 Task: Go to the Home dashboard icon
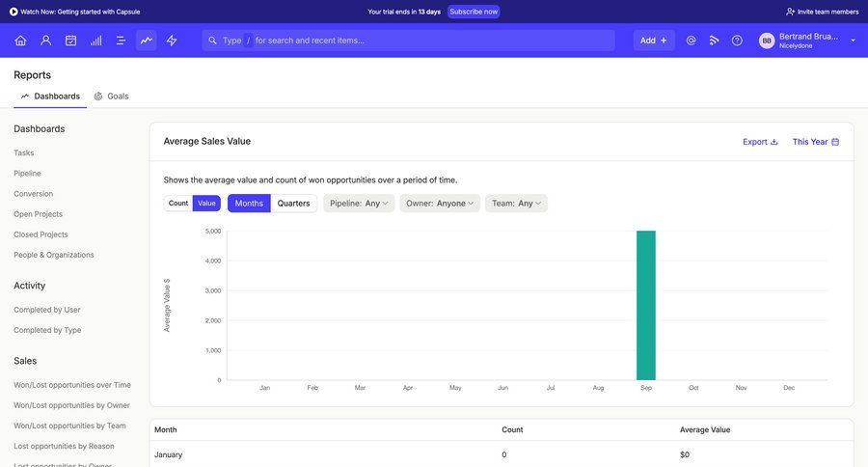pos(20,41)
